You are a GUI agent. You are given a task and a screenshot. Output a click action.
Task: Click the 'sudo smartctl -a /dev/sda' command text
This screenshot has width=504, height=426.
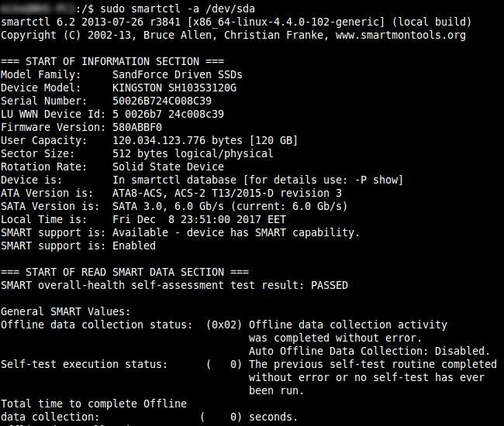(178, 9)
